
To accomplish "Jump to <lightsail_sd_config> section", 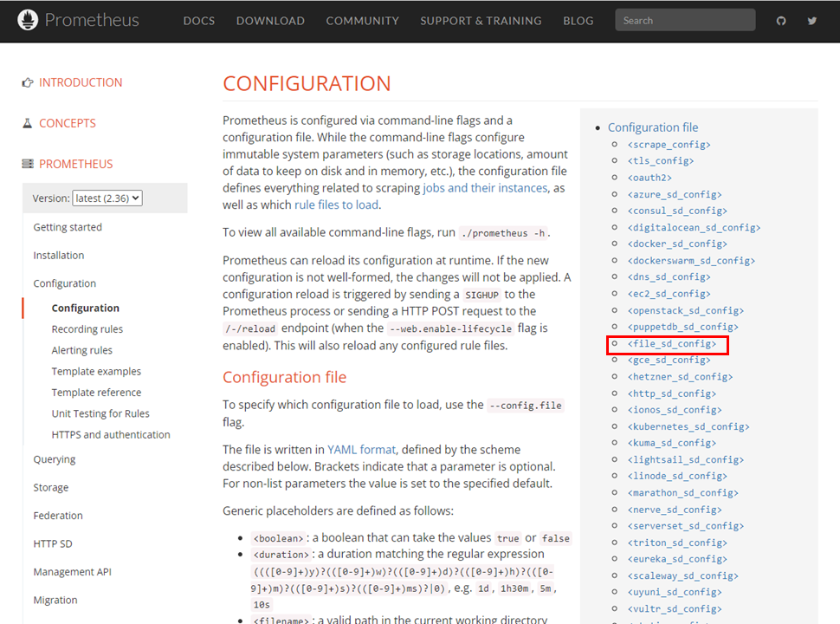I will (x=686, y=459).
